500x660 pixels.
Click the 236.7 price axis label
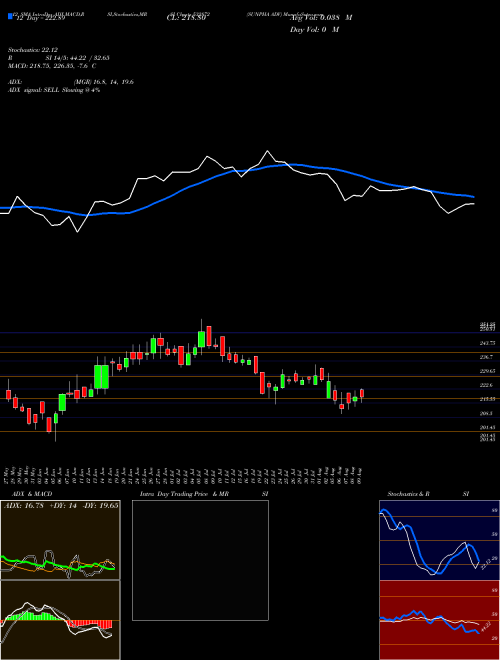point(486,357)
